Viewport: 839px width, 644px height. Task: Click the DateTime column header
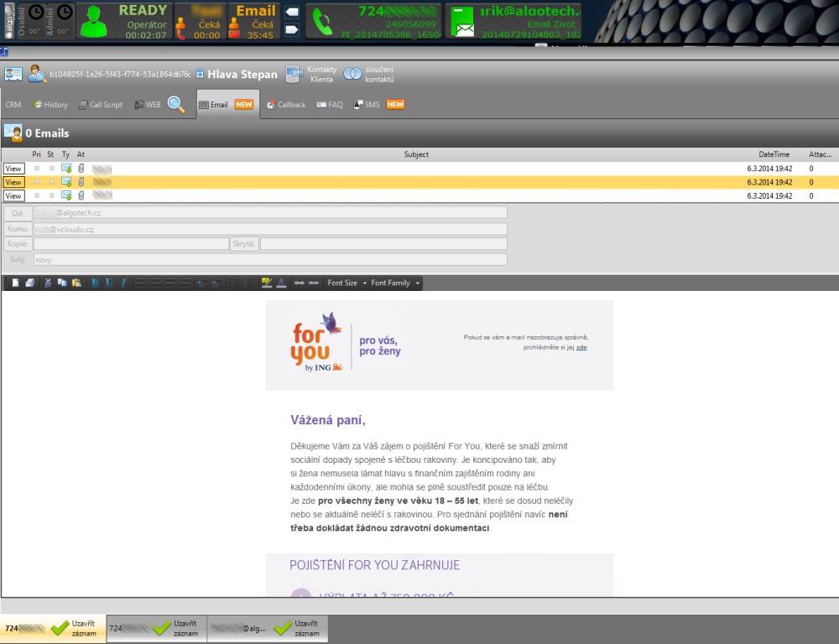coord(774,154)
